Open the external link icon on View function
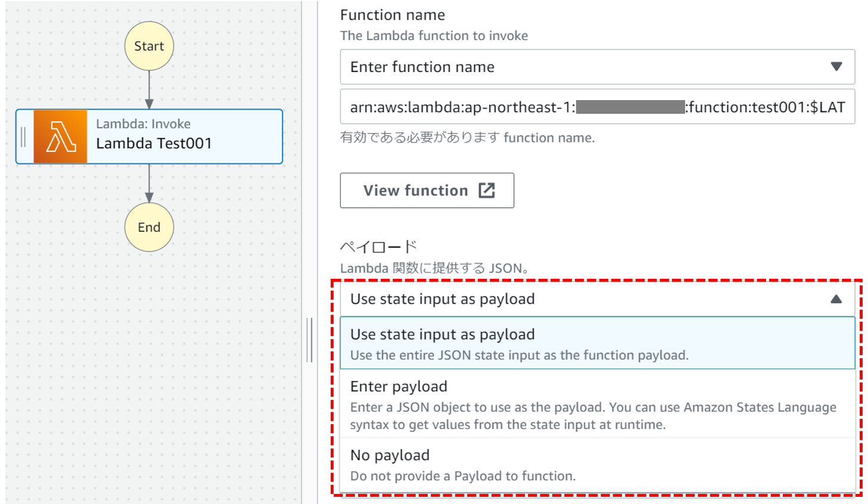This screenshot has width=868, height=504. pos(488,190)
